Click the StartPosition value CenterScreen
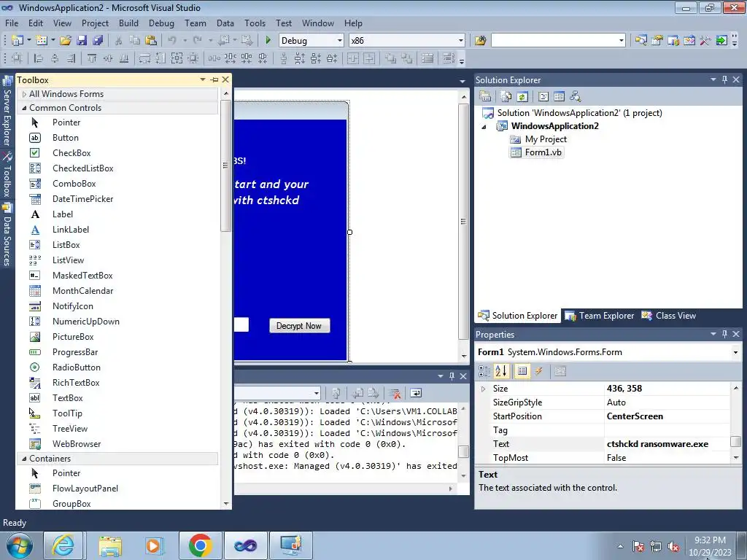The image size is (747, 560). (x=667, y=416)
